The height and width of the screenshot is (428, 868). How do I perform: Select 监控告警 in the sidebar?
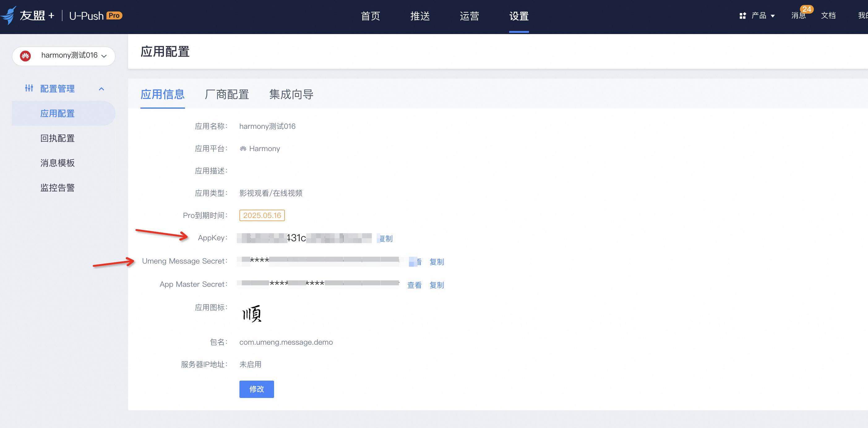tap(57, 188)
